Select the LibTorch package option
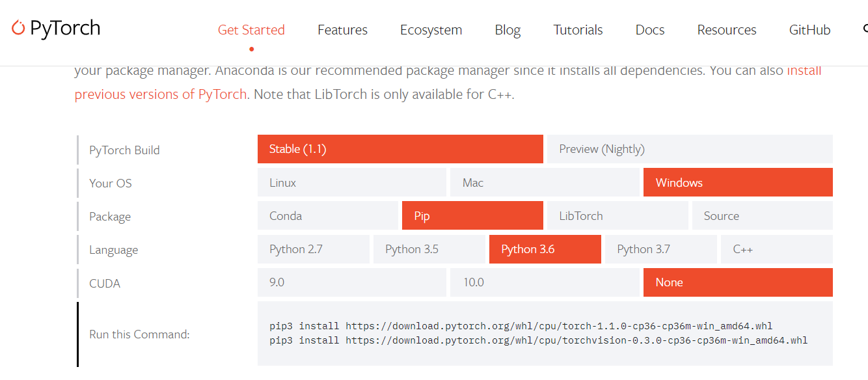The width and height of the screenshot is (868, 380). tap(617, 216)
